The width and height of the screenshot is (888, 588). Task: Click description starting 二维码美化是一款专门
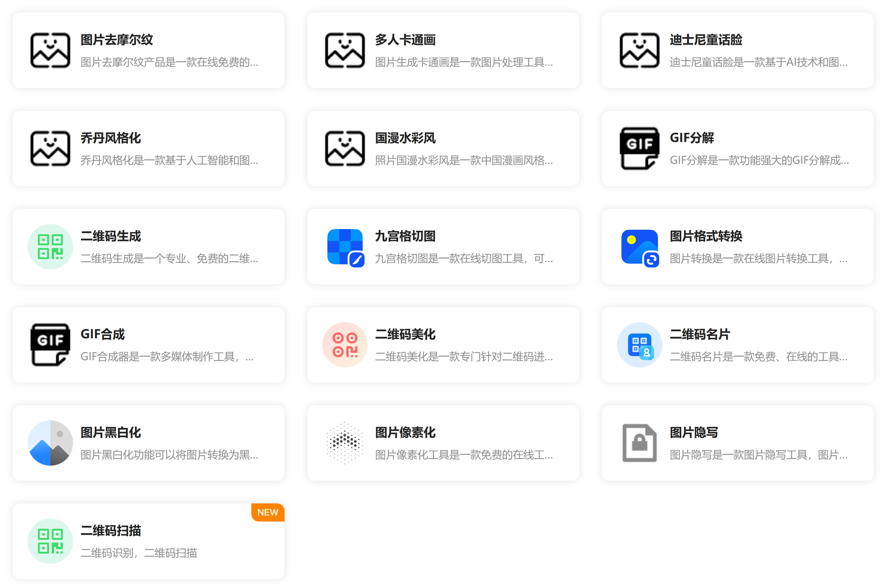pyautogui.click(x=464, y=357)
